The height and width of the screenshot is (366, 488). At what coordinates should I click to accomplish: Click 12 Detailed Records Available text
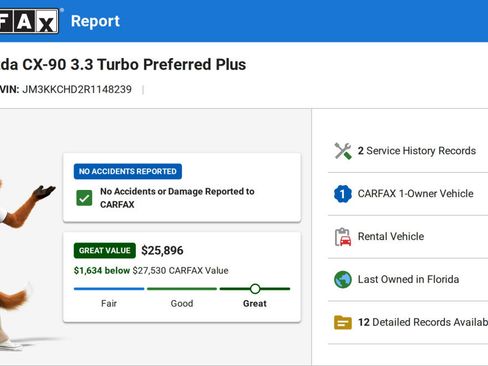(423, 322)
